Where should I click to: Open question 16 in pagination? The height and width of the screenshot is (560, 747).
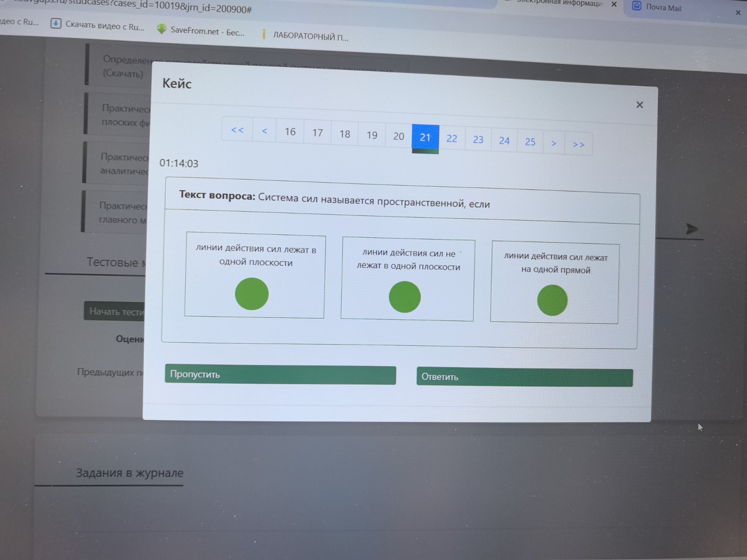[290, 132]
